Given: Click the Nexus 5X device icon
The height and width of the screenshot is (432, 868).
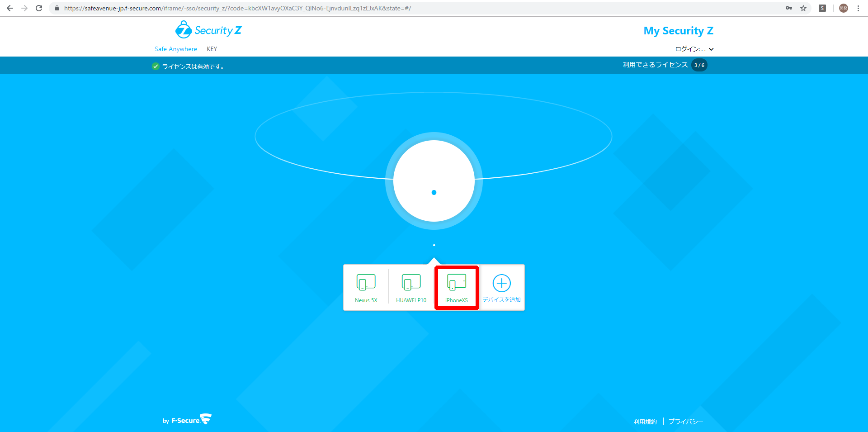Looking at the screenshot, I should (x=366, y=283).
